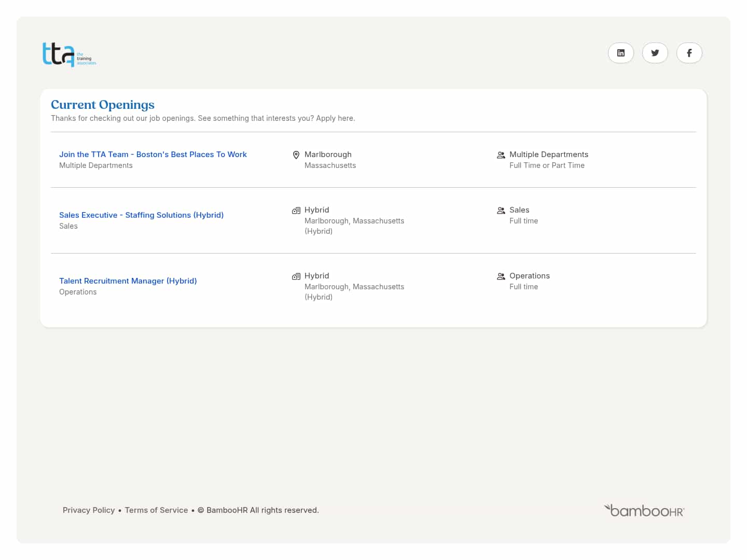Click the hybrid building icon in Sales Executive row
747x560 pixels.
tap(296, 211)
